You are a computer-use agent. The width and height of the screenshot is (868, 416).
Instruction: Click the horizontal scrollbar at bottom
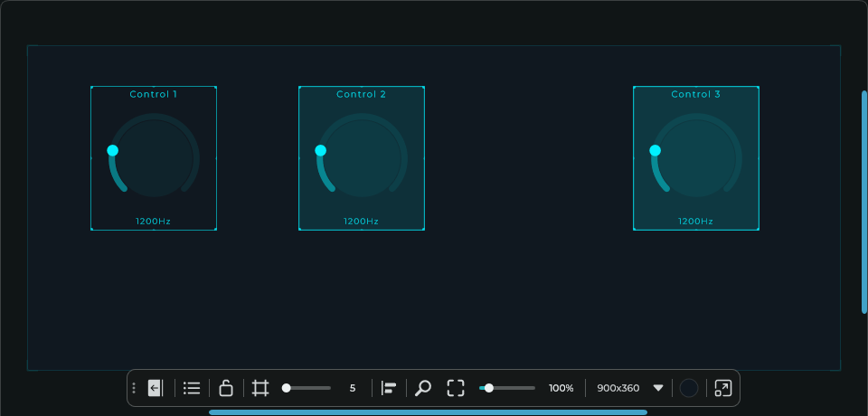point(428,412)
